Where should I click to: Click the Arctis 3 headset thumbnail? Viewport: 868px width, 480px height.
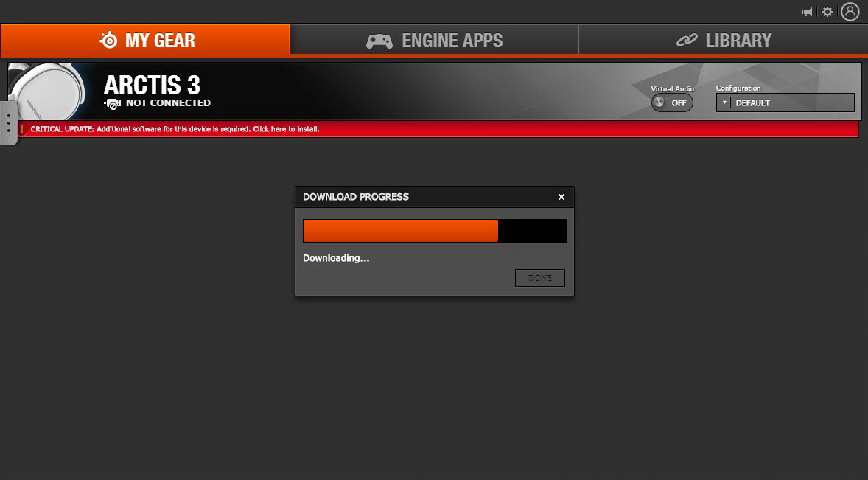point(47,91)
